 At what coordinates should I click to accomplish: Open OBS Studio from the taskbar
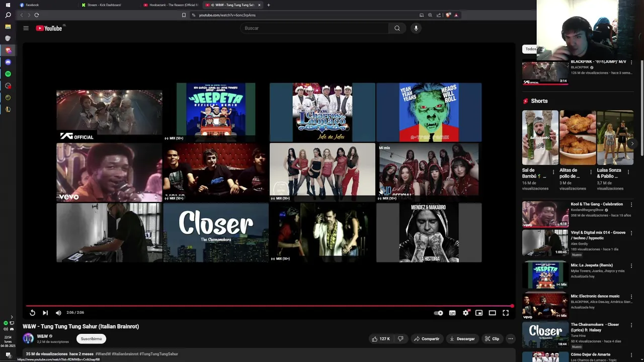coord(8,85)
